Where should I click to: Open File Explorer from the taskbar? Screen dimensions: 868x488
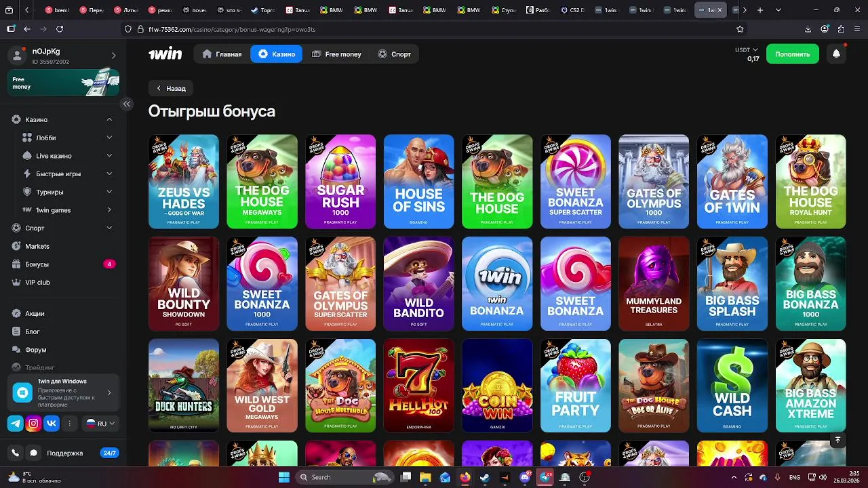pos(425,477)
